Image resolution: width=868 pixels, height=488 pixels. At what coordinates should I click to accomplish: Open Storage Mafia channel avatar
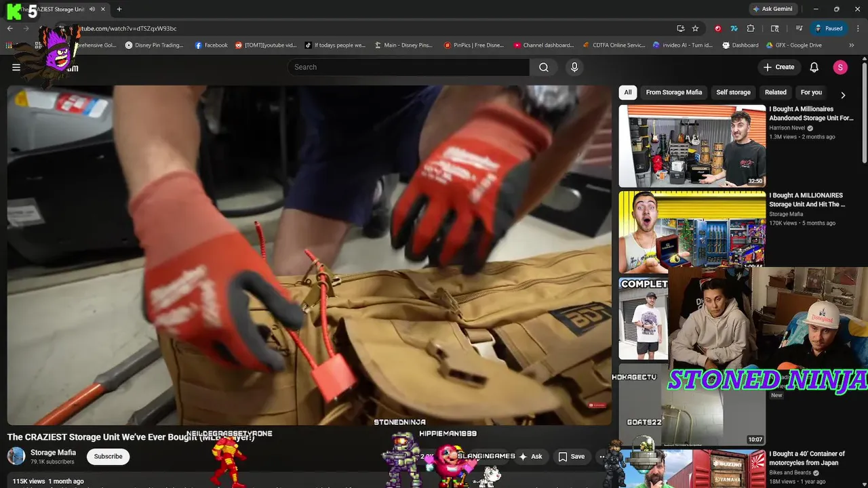coord(16,456)
